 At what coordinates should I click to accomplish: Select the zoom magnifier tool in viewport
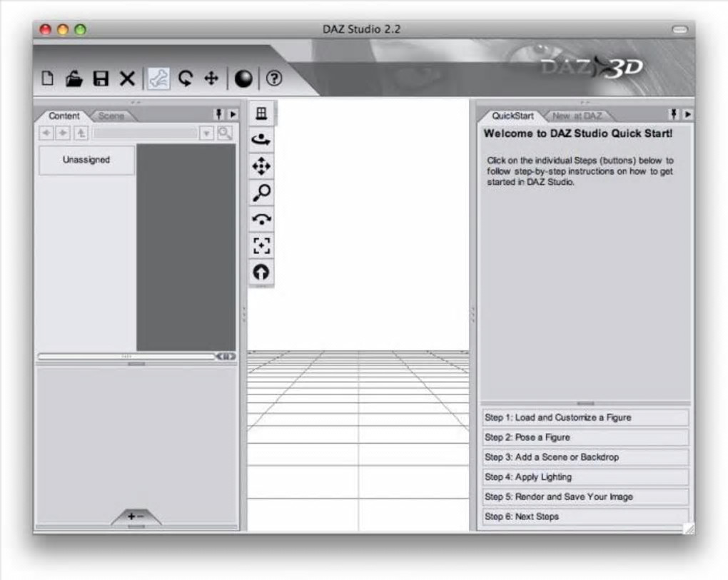[x=261, y=193]
